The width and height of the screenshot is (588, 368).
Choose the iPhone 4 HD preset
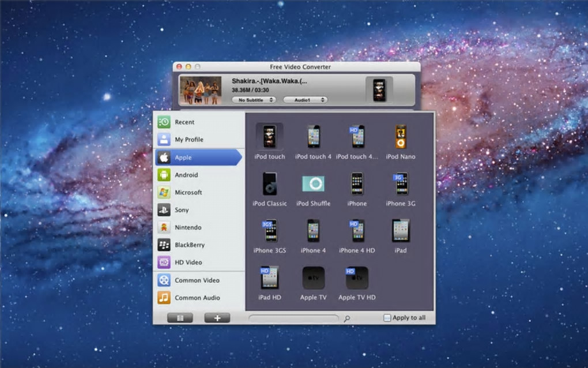click(x=357, y=231)
